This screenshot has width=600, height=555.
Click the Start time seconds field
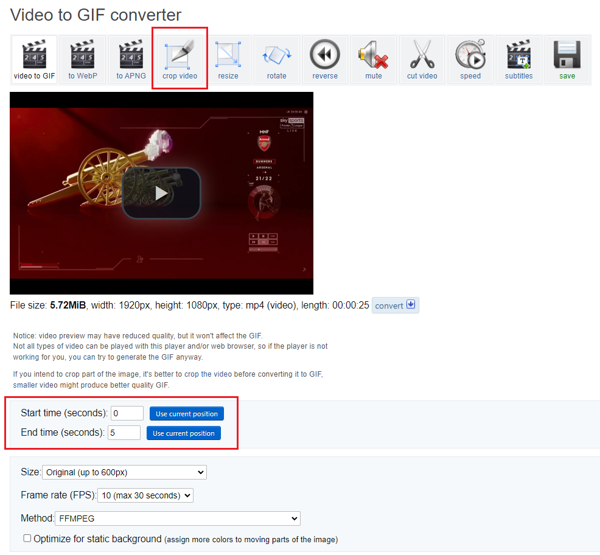tap(127, 413)
